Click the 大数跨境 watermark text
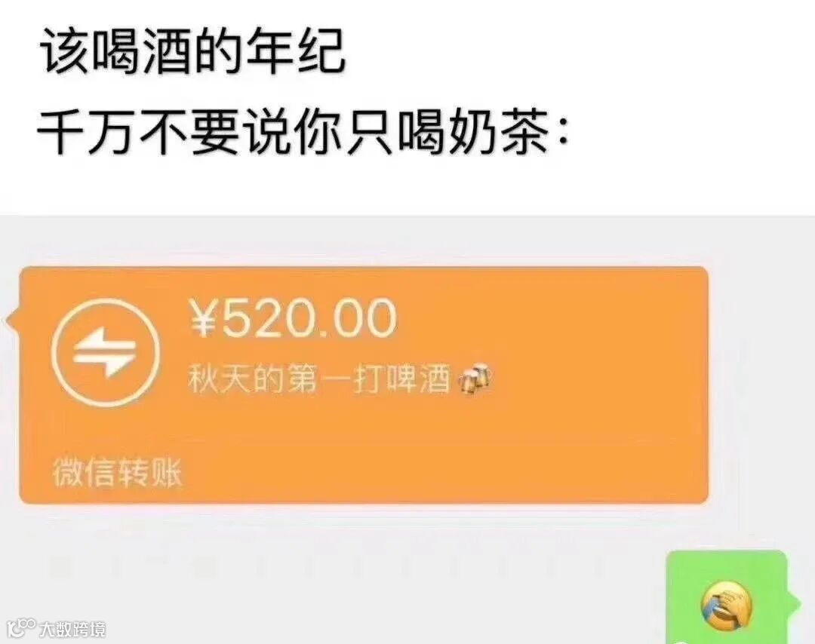This screenshot has width=815, height=644. [72, 630]
